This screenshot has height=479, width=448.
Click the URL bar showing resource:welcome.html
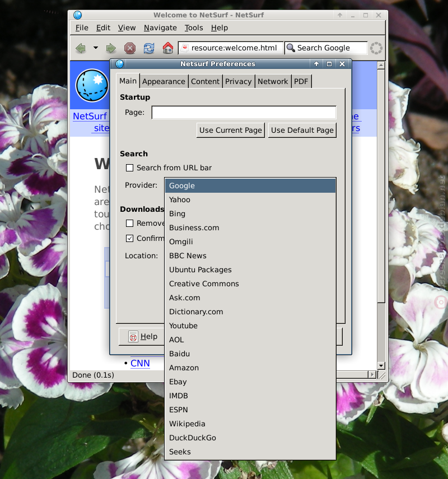click(x=231, y=48)
